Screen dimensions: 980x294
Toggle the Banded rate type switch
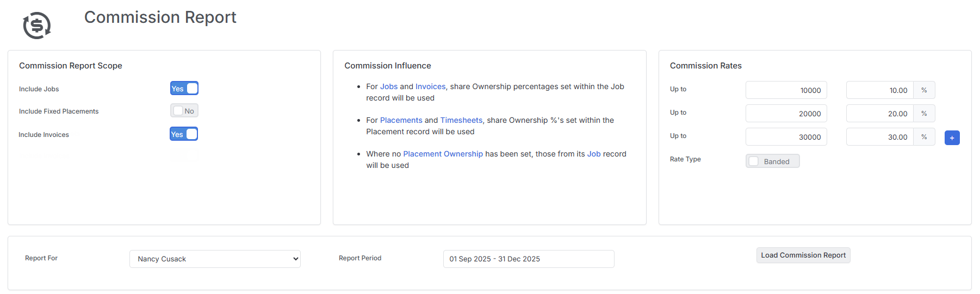pyautogui.click(x=772, y=161)
